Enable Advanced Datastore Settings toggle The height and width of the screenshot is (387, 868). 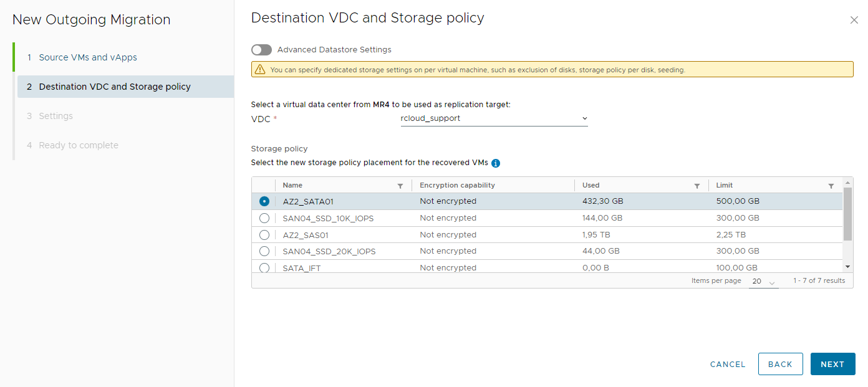[261, 50]
